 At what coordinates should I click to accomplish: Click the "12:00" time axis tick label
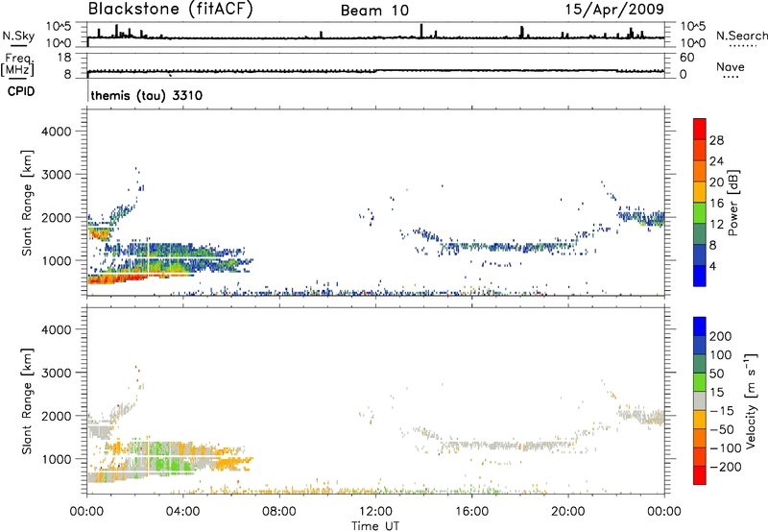pos(375,512)
